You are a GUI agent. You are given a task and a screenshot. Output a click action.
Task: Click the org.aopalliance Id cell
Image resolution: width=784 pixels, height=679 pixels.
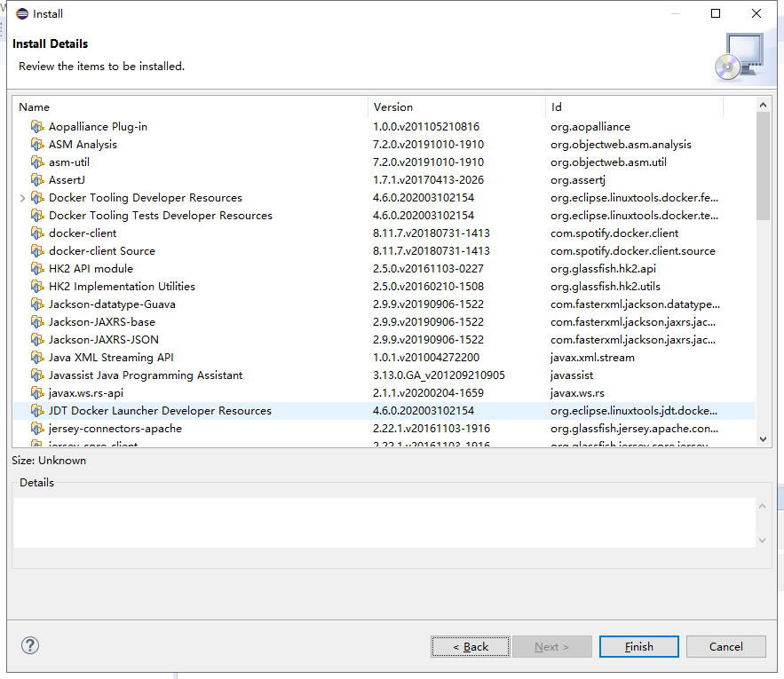pyautogui.click(x=590, y=127)
